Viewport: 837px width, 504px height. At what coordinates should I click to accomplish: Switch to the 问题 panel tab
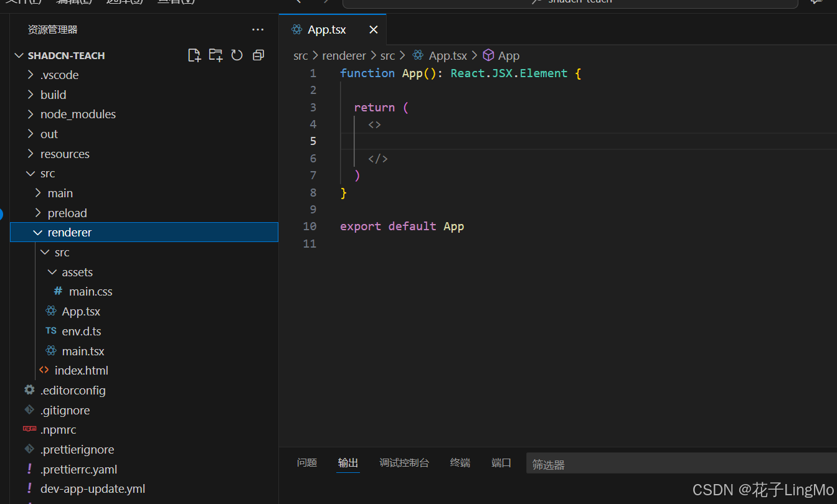tap(307, 463)
